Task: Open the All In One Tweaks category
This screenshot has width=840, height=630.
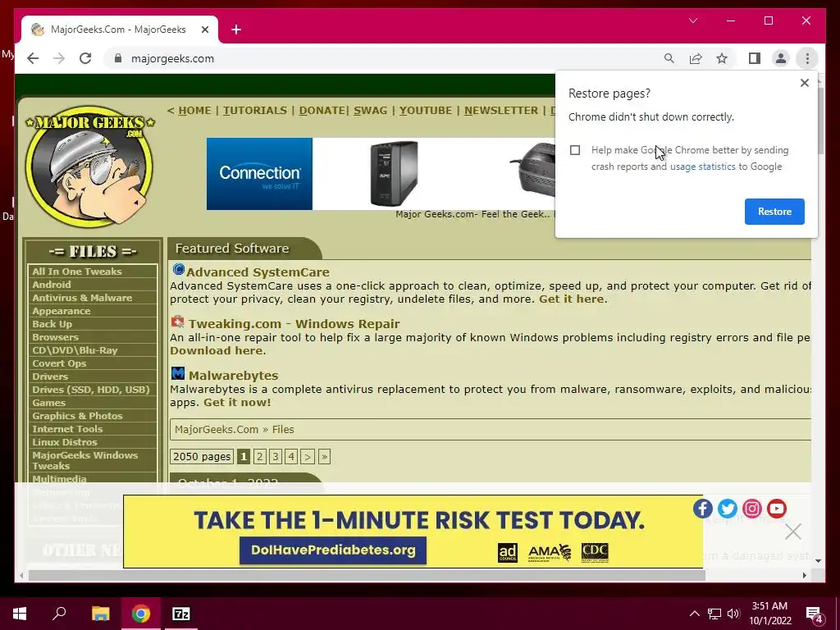Action: click(76, 272)
